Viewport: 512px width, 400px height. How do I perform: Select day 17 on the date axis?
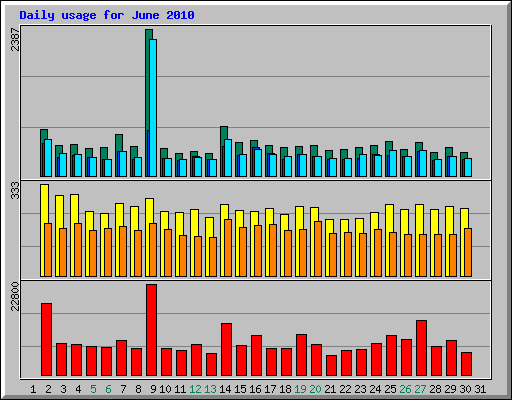(x=270, y=389)
